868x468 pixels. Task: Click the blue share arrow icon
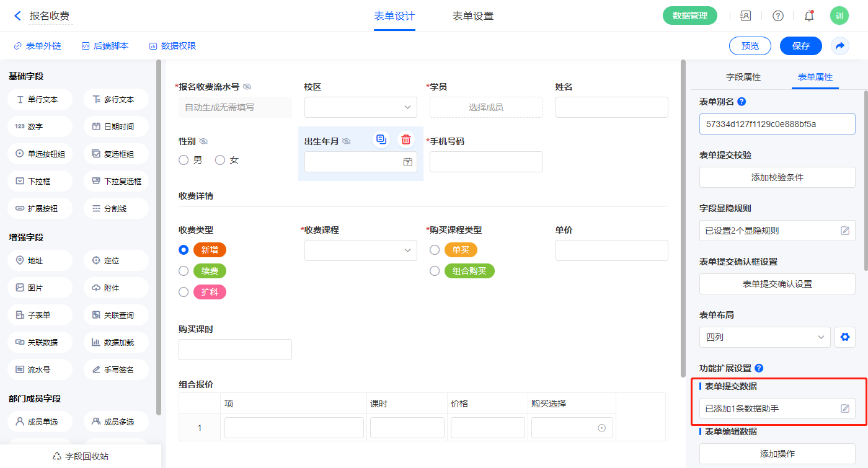click(x=840, y=46)
